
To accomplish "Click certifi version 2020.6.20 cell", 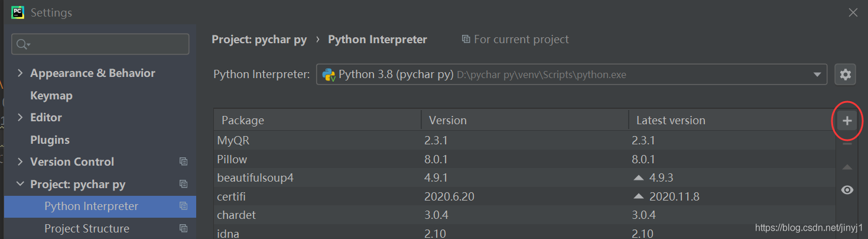I will click(448, 196).
